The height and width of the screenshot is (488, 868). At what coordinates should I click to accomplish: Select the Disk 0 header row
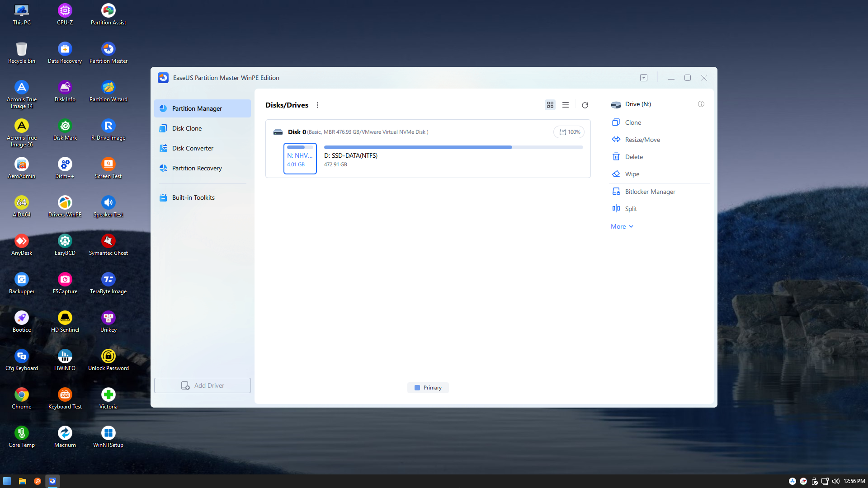428,132
